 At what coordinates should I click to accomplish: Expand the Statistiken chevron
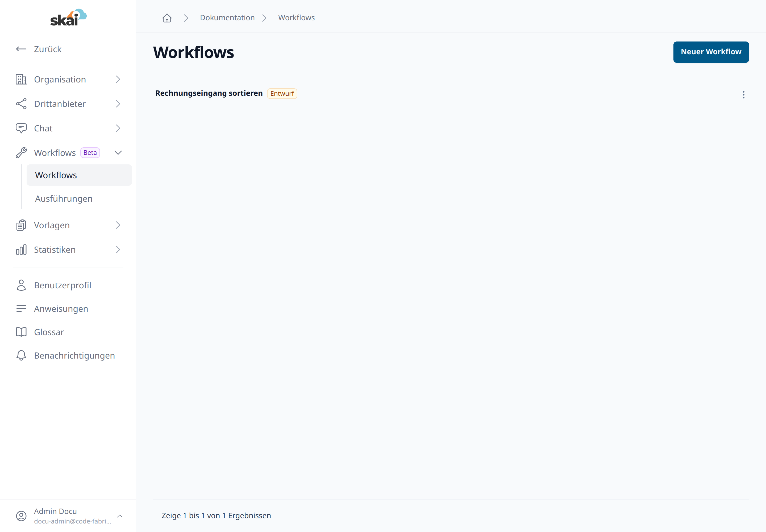pos(118,250)
